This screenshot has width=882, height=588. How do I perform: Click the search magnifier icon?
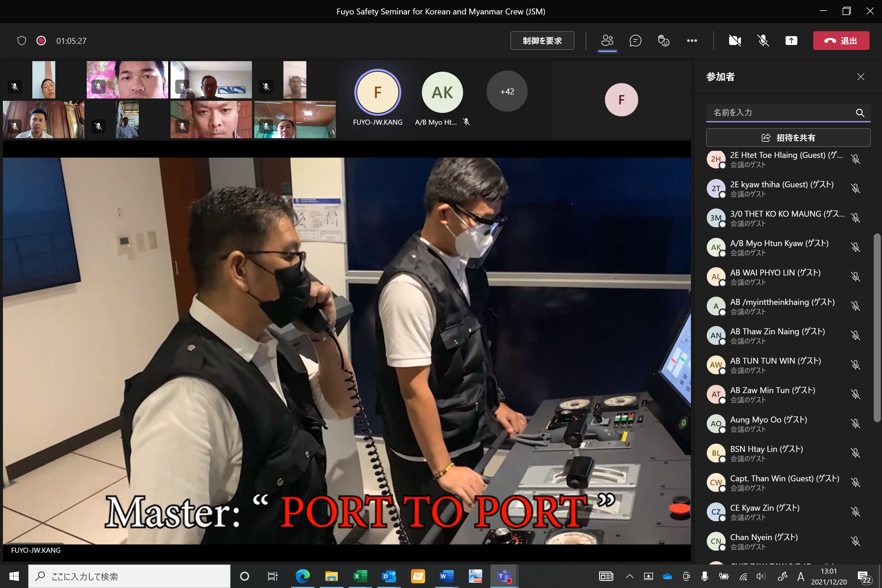click(860, 113)
